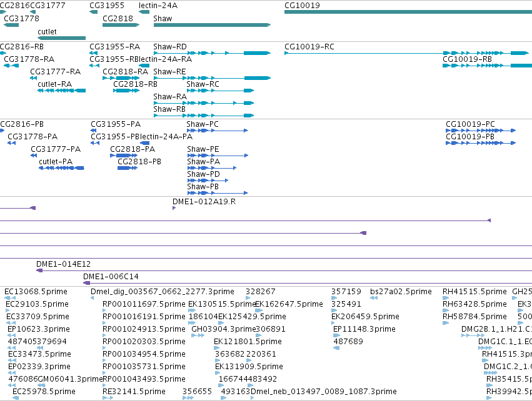The image size is (532, 401).
Task: Click the DME1-012A19.R BAC end label
Action: pyautogui.click(x=204, y=202)
